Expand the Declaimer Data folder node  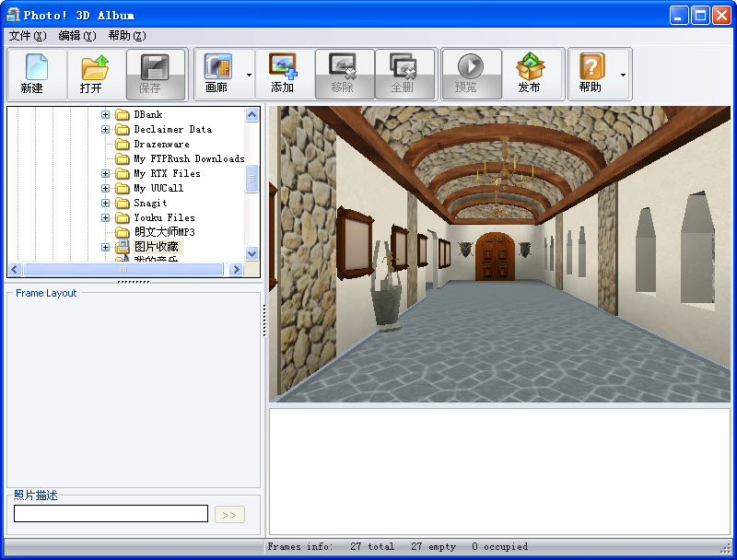point(105,129)
